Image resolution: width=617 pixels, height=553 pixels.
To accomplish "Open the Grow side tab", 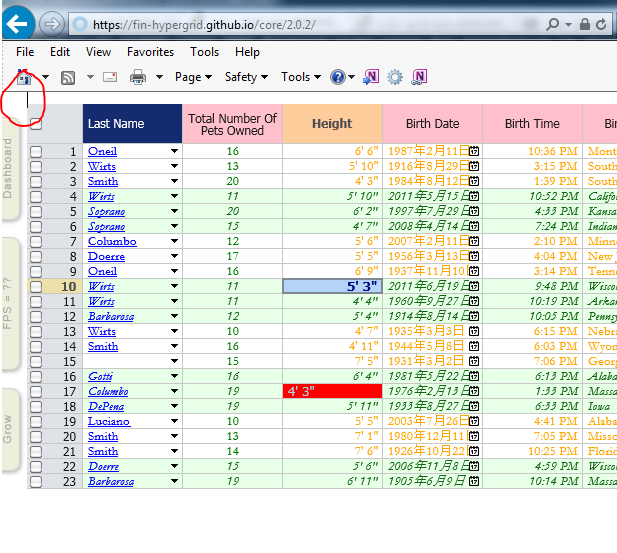I will coord(9,429).
